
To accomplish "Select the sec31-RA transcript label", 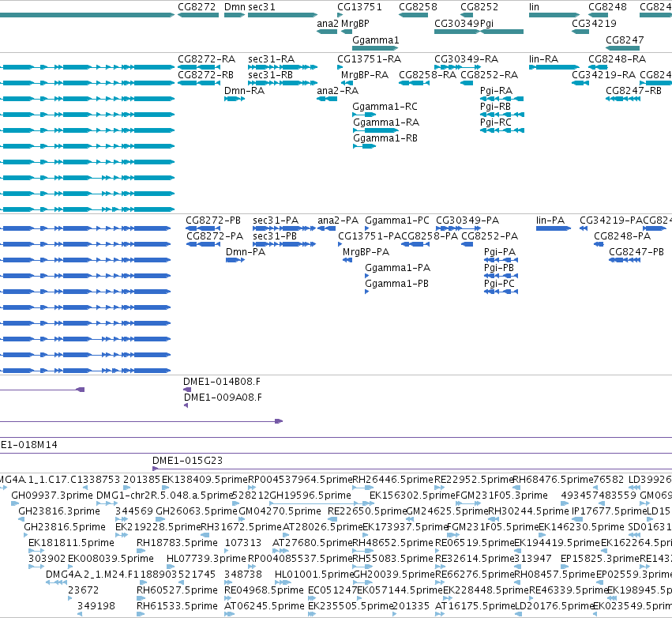I will click(272, 59).
